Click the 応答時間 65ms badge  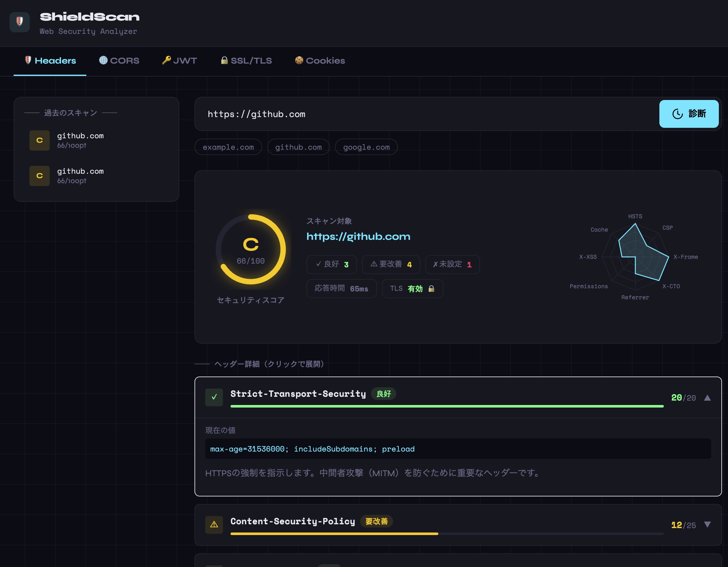(x=341, y=289)
